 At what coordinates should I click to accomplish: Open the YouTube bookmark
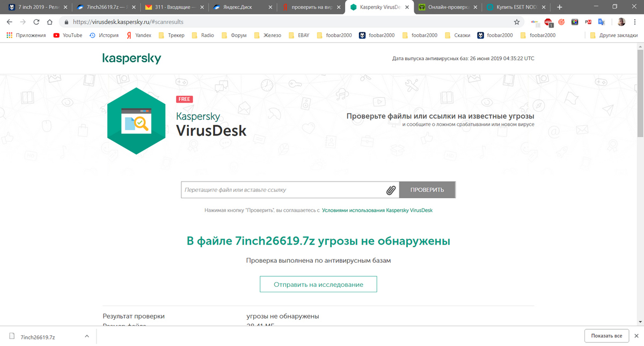tap(68, 35)
